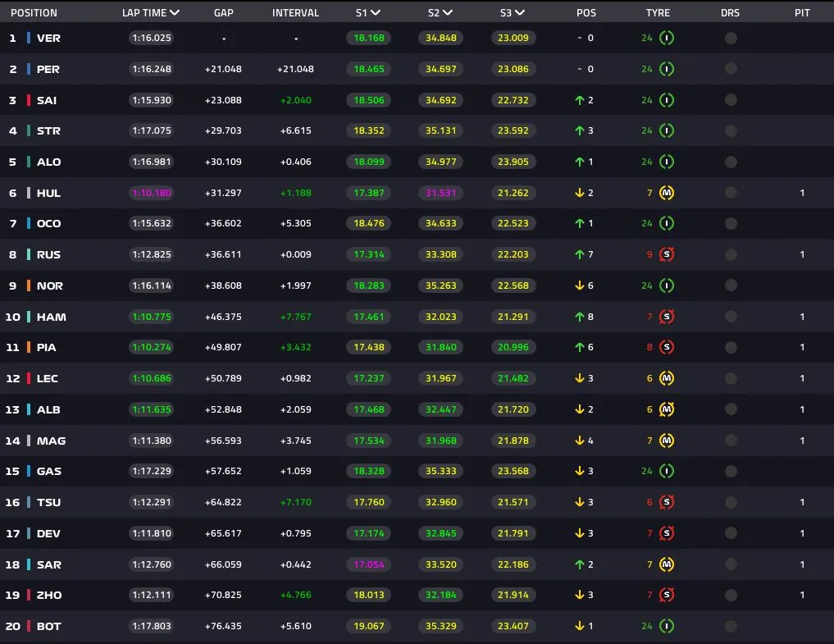Open the LAP TIME column dropdown

[x=174, y=13]
